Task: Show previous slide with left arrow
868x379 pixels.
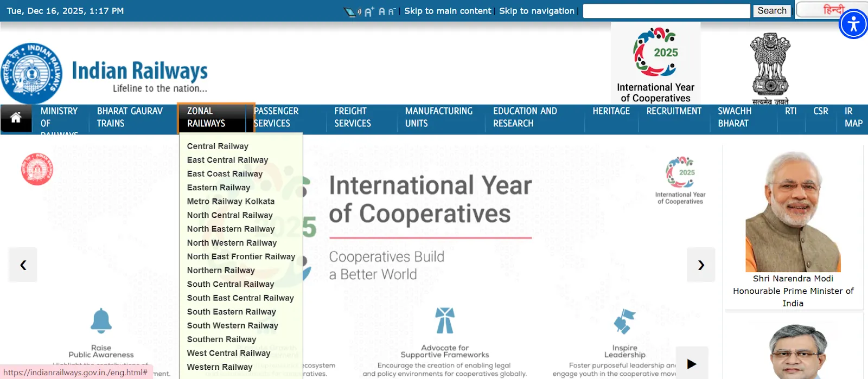Action: (x=23, y=265)
